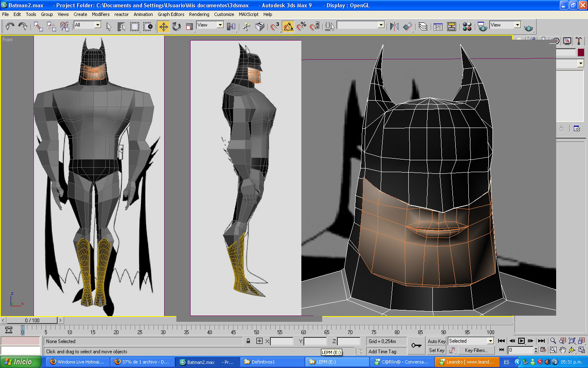Screen dimensions: 588x368
Task: Open the Material Editor icon
Action: pos(467,27)
